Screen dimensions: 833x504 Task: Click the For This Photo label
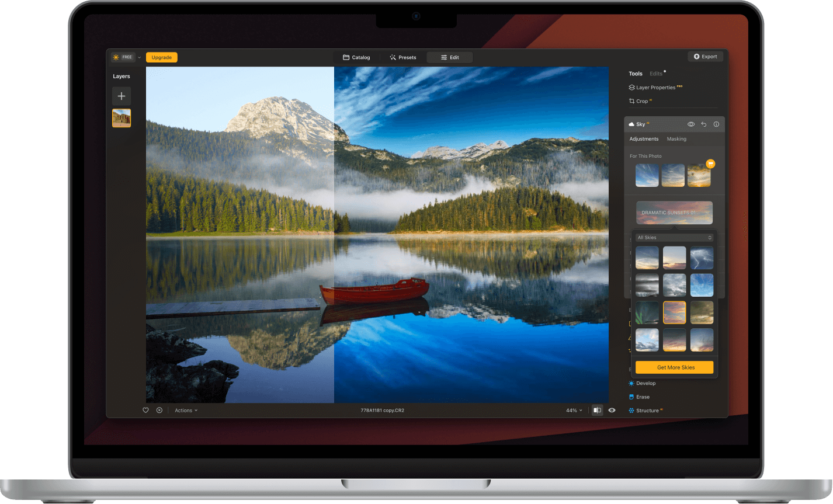[645, 156]
